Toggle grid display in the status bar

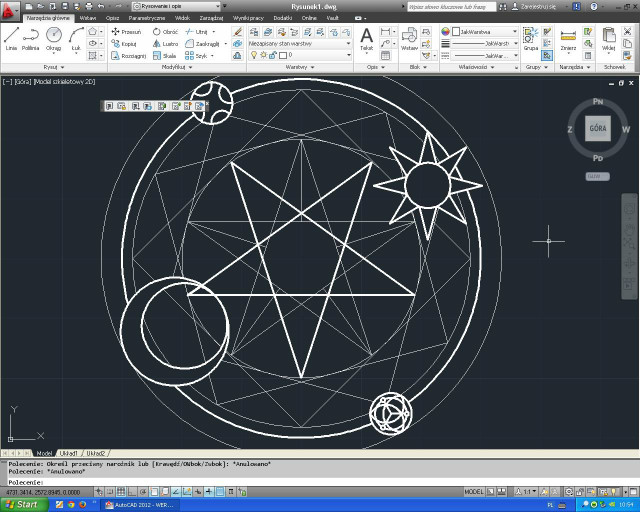click(121, 492)
